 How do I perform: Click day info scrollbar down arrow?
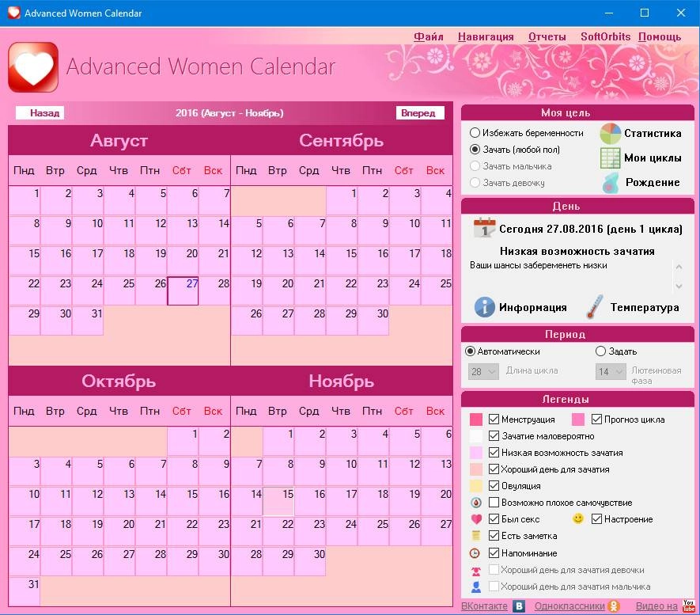point(679,286)
